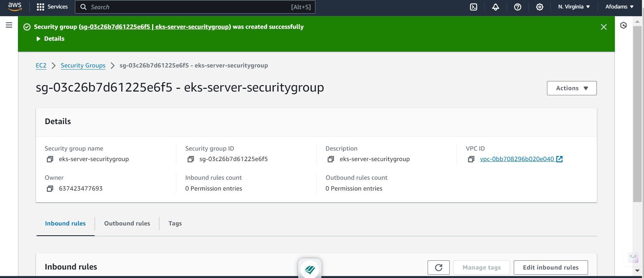
Task: Toggle the left navigation hamburger menu
Action: point(9,25)
